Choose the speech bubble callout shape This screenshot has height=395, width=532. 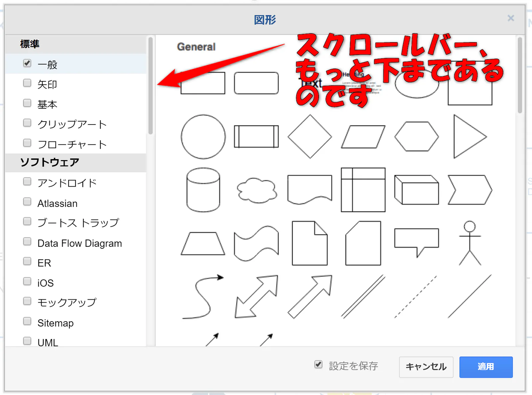(417, 243)
